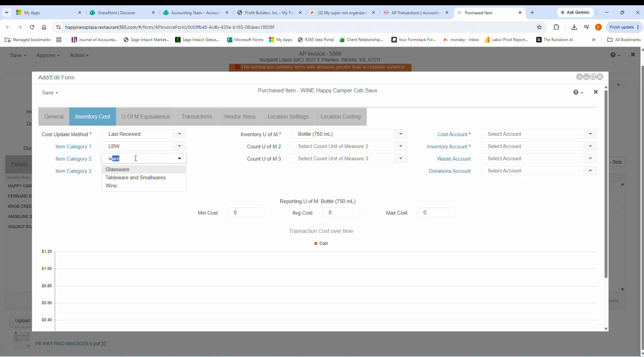Open browser downloads icon
Viewport: 644px width, 357px height.
click(x=574, y=27)
